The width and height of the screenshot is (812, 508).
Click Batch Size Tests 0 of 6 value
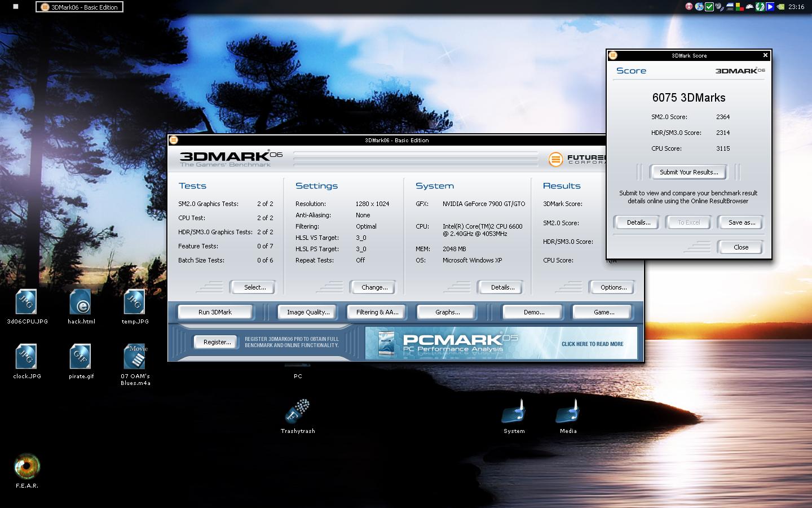265,260
